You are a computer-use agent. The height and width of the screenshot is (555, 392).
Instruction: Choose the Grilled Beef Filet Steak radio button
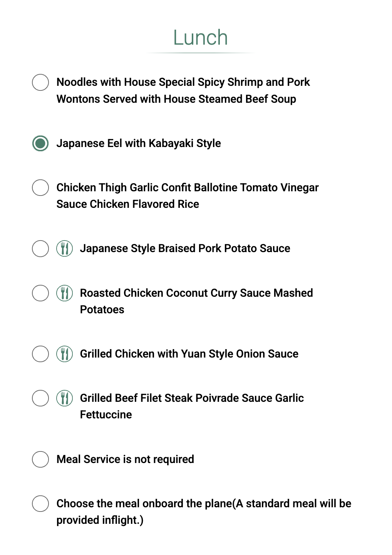tap(40, 398)
